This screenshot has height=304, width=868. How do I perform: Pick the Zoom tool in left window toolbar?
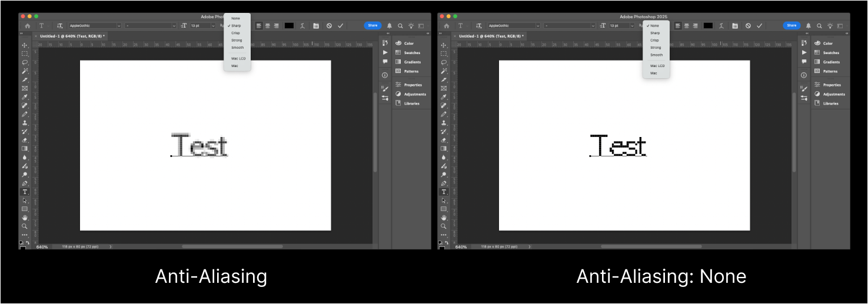25,226
